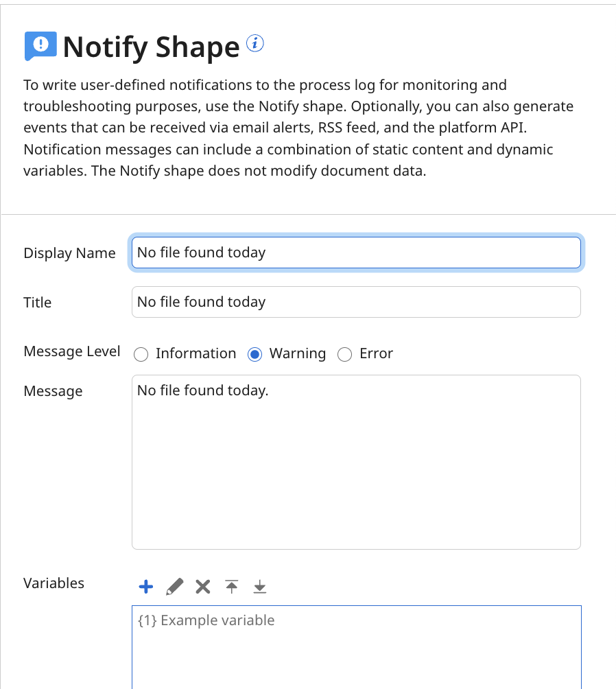The width and height of the screenshot is (616, 689).
Task: Click the Notify Shape heading
Action: point(147,46)
